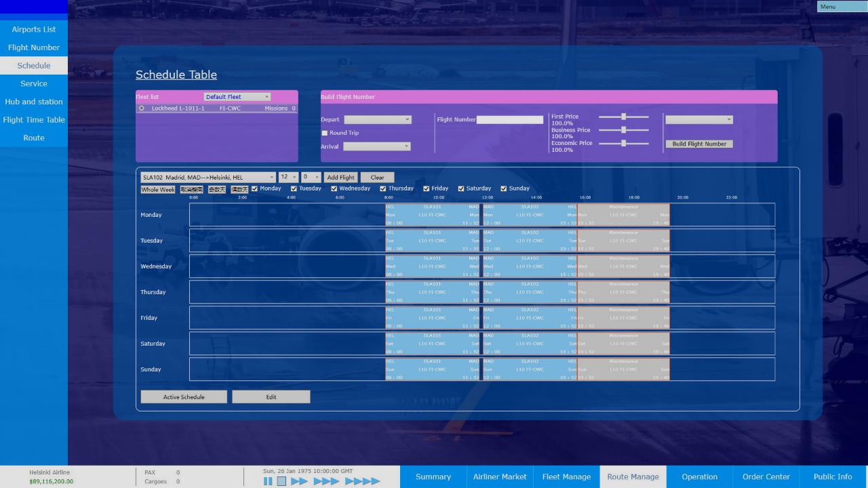Open the hour dropdown showing 12
Image resolution: width=868 pixels, height=488 pixels.
[288, 177]
